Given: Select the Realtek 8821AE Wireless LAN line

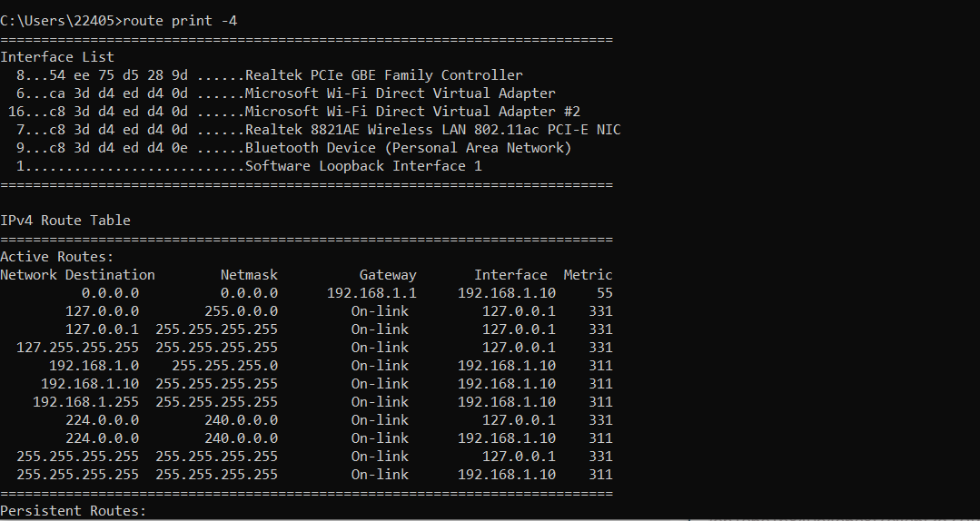Looking at the screenshot, I should (319, 129).
